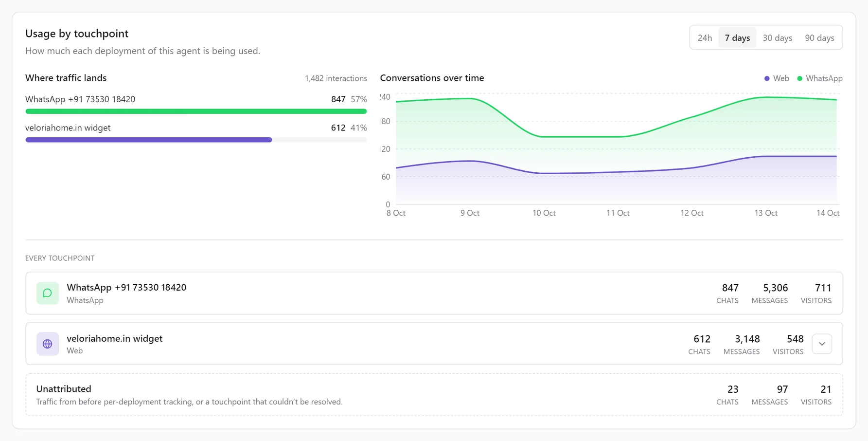Select the 7 days time range
Image resolution: width=868 pixels, height=441 pixels.
click(x=737, y=37)
